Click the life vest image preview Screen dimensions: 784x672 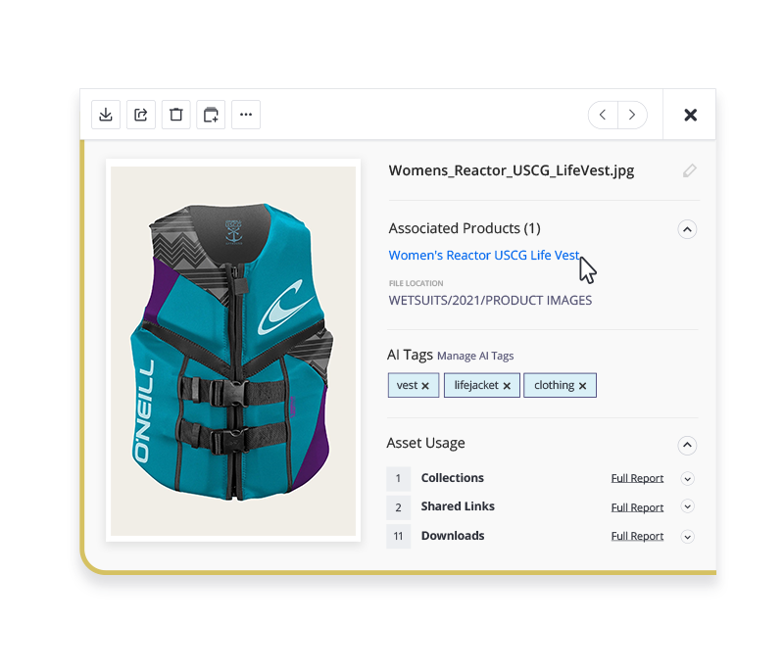point(233,351)
